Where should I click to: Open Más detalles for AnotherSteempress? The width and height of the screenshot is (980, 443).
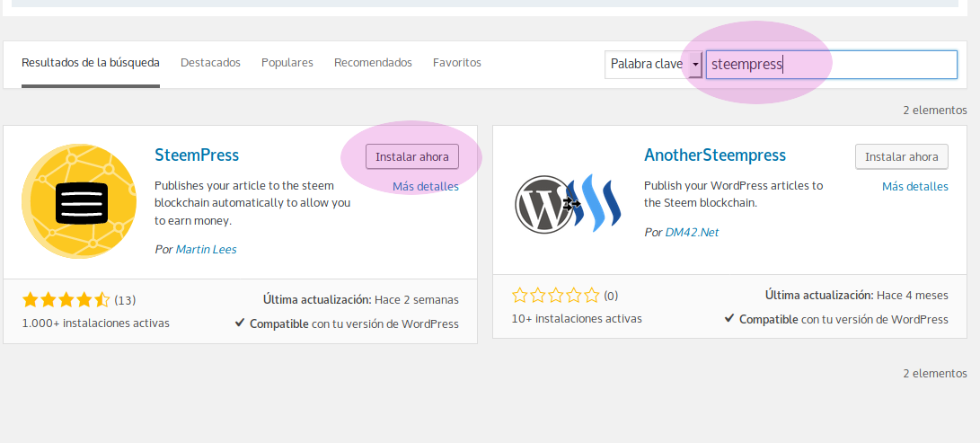coord(915,186)
